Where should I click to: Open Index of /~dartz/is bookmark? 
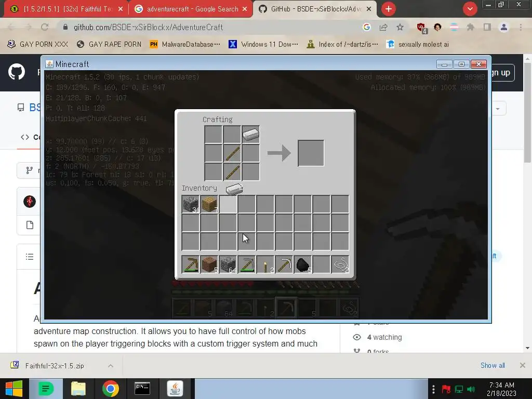(342, 44)
